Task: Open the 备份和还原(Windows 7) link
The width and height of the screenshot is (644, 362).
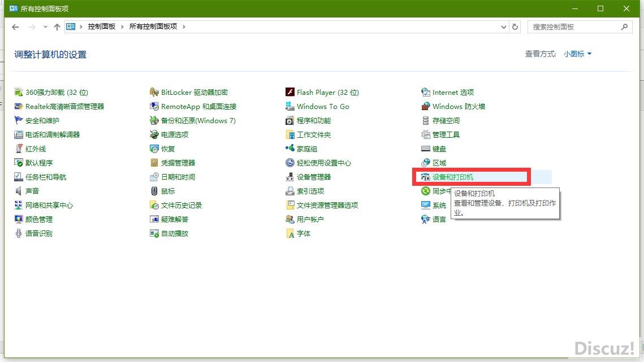Action: click(x=198, y=120)
